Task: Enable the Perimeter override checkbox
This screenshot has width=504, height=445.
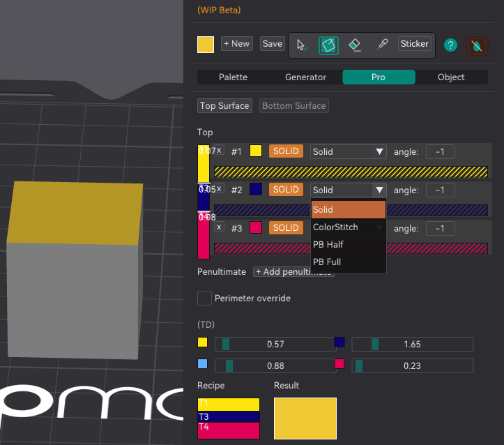Action: [204, 298]
